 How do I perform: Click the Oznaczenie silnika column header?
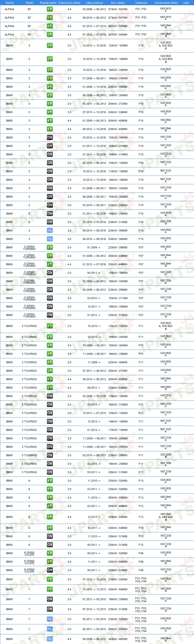[x=166, y=3]
